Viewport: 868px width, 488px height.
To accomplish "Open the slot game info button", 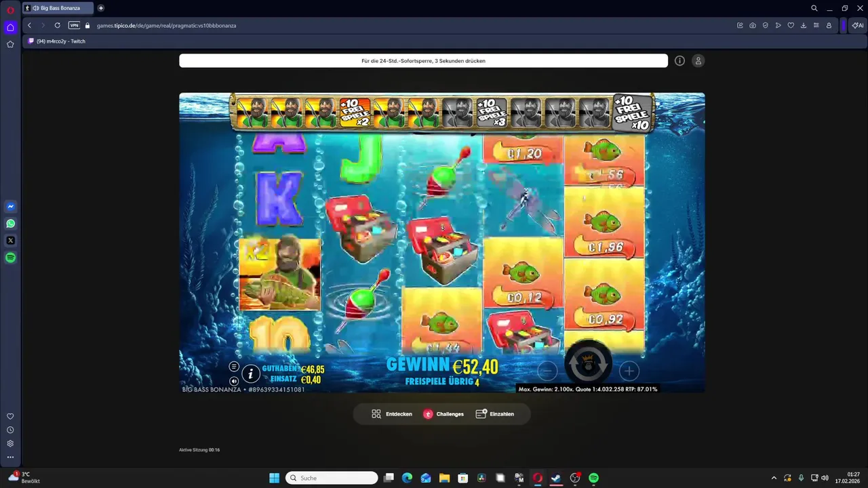I will click(x=250, y=373).
